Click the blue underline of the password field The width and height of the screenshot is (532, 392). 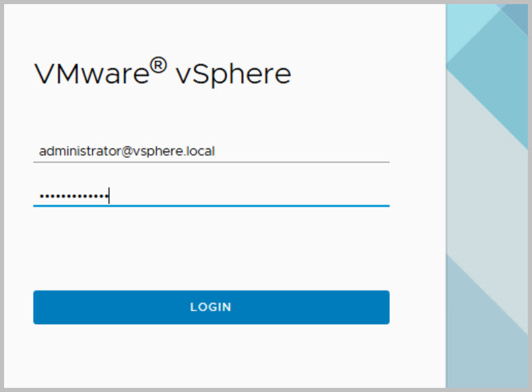pyautogui.click(x=211, y=205)
